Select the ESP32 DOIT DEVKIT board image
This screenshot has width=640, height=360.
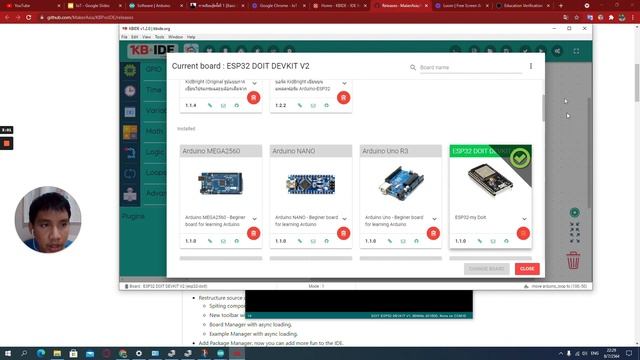coord(490,180)
